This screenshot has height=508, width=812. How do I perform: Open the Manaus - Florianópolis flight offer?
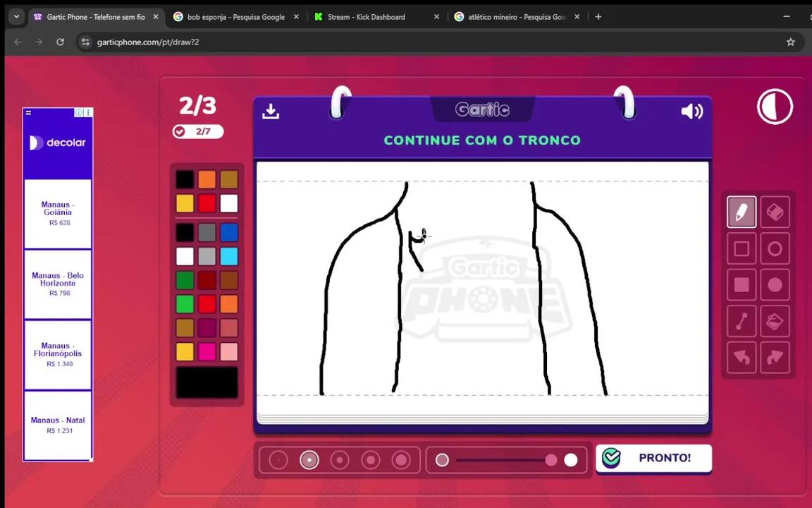click(x=58, y=355)
